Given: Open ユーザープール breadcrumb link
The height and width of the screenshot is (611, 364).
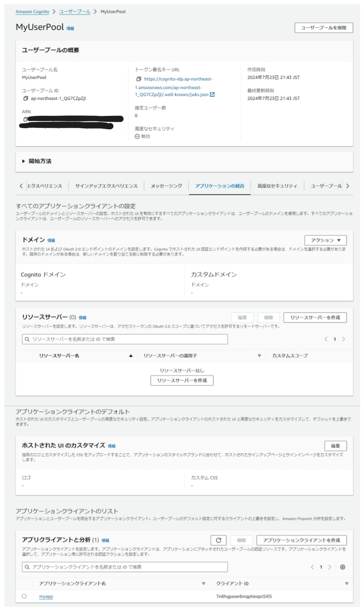Looking at the screenshot, I should [75, 12].
